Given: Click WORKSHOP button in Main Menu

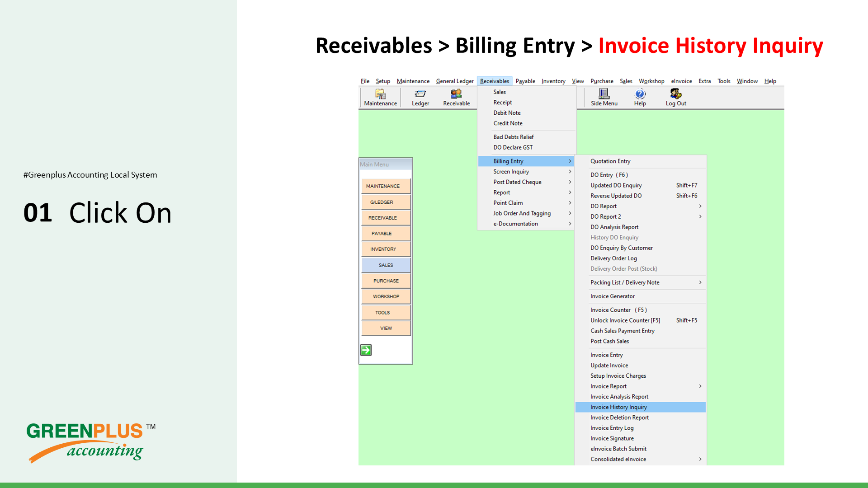Looking at the screenshot, I should click(386, 296).
